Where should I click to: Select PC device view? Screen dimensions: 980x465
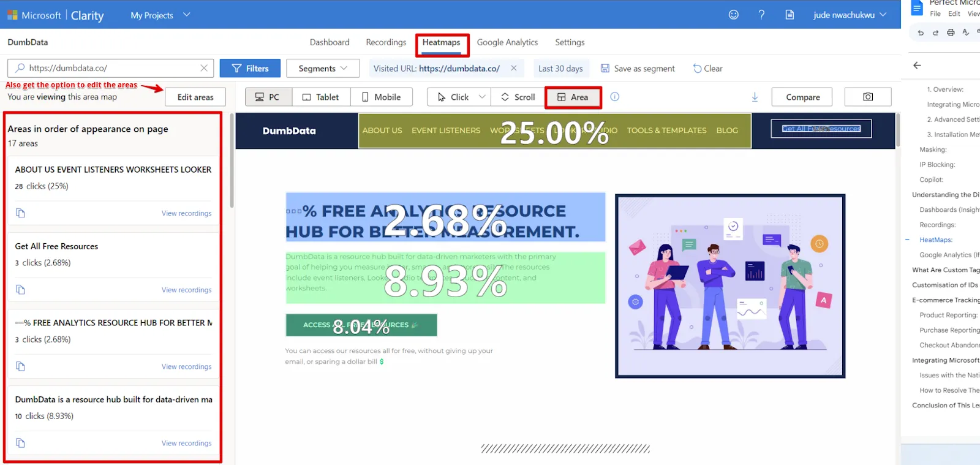[268, 97]
